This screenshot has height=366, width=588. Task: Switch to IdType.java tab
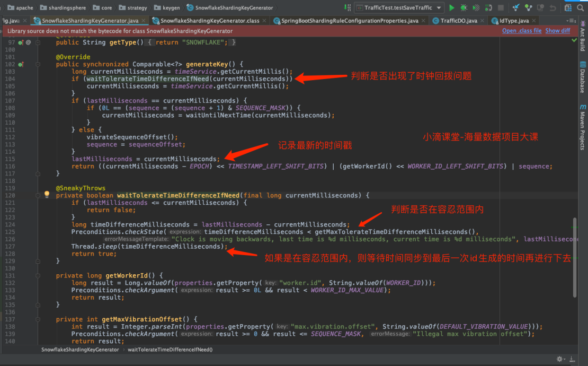click(514, 21)
